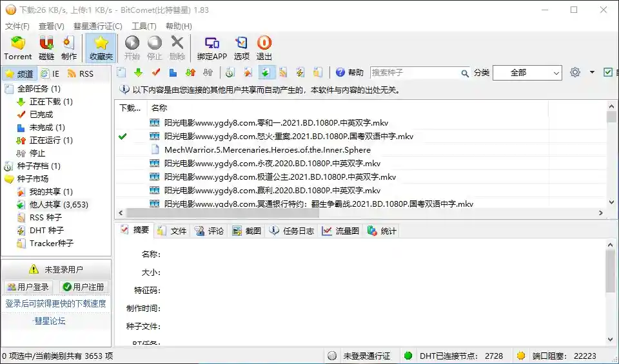Expand the arrow next to gear
Screen dimensions: 619x364
(592, 72)
